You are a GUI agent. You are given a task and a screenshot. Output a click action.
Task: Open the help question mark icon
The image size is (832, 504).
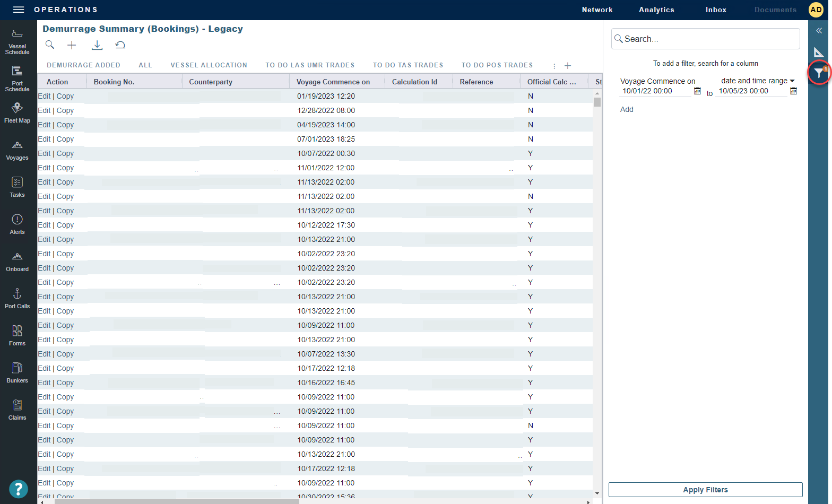point(18,489)
